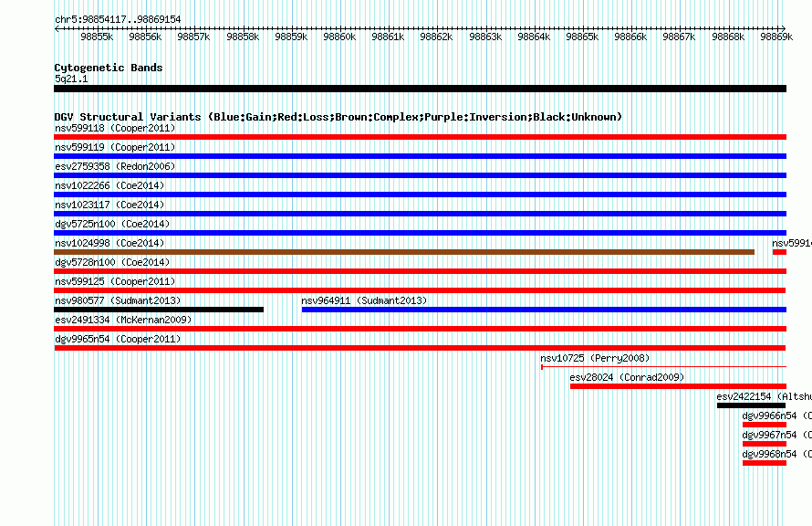The width and height of the screenshot is (812, 526).
Task: Select the blue bar under nsv964911
Action: (x=545, y=310)
